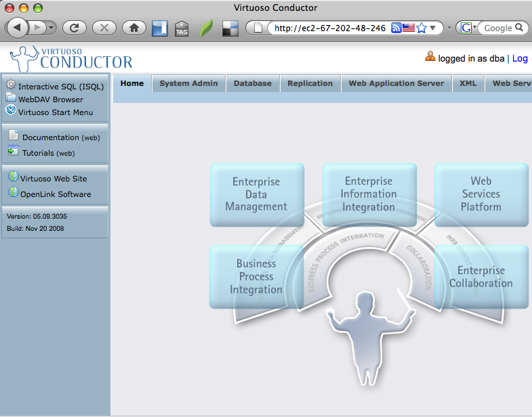This screenshot has height=417, width=532.
Task: Visit the OpenLink Software link
Action: (x=56, y=194)
